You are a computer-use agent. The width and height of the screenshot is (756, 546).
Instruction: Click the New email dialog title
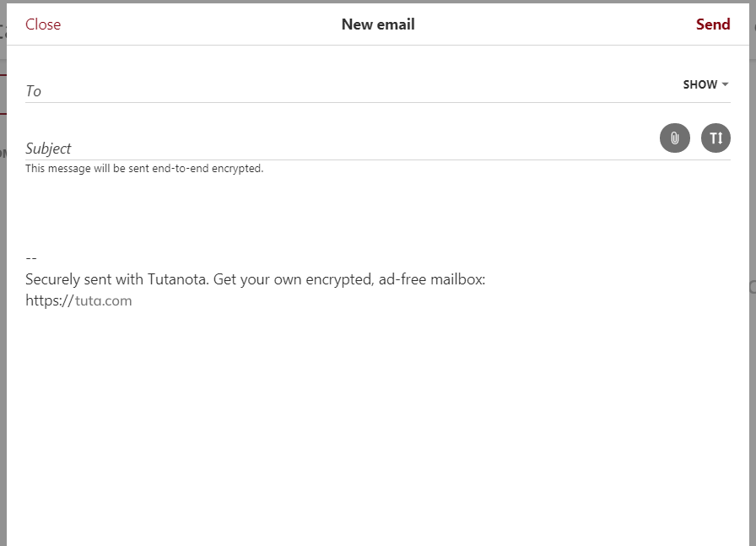click(378, 24)
